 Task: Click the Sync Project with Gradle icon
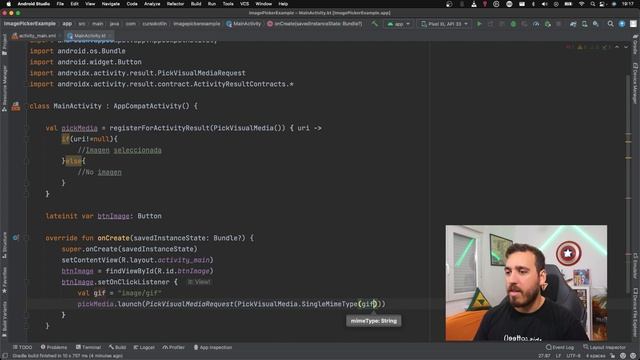tap(573, 24)
